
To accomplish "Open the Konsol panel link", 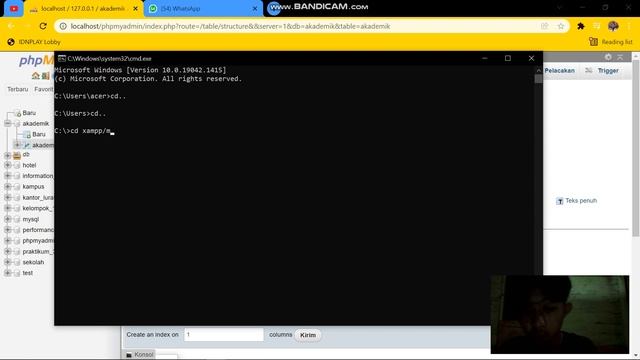I will coord(144,355).
